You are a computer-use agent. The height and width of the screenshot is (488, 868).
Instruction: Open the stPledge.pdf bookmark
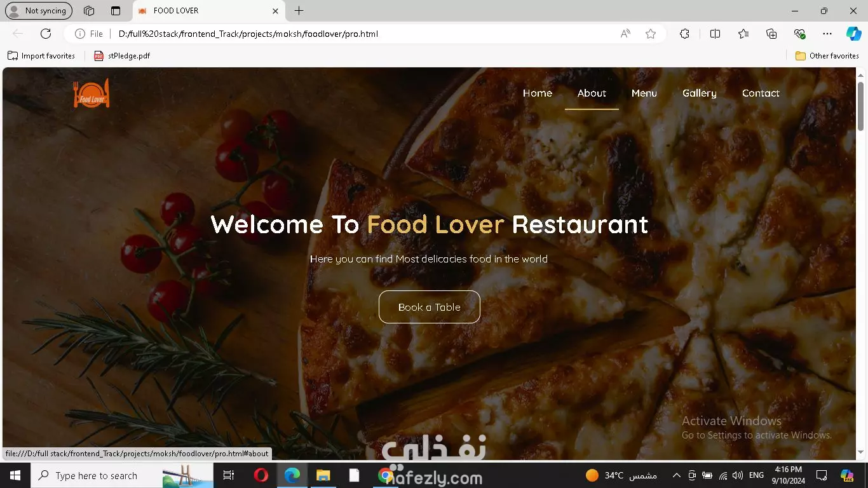(x=122, y=56)
